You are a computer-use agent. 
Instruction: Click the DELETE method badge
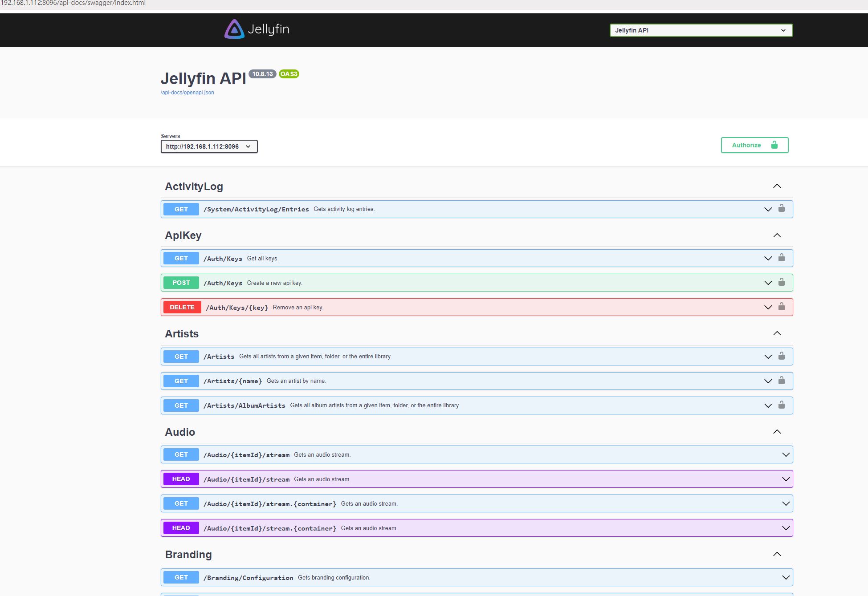pos(182,307)
